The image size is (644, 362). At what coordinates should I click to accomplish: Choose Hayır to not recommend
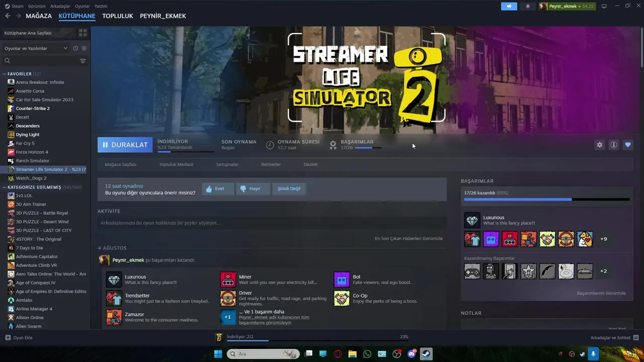click(x=253, y=189)
